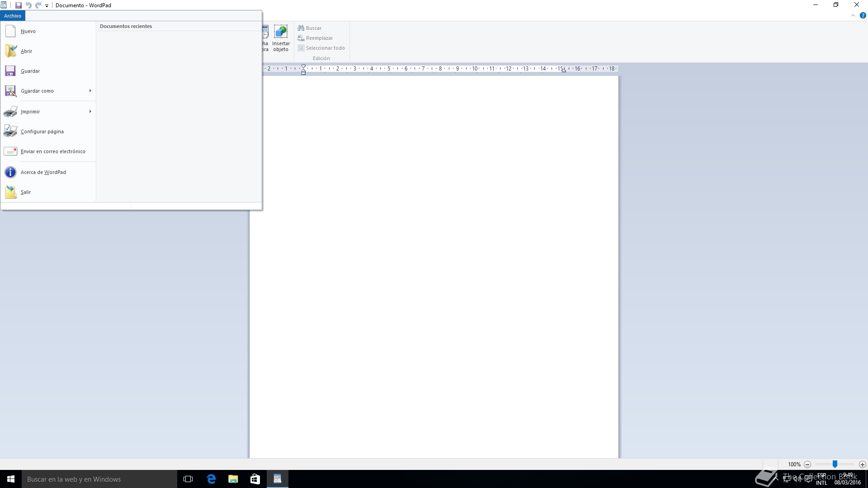Image resolution: width=868 pixels, height=488 pixels.
Task: Open File Explorer from taskbar
Action: 233,479
